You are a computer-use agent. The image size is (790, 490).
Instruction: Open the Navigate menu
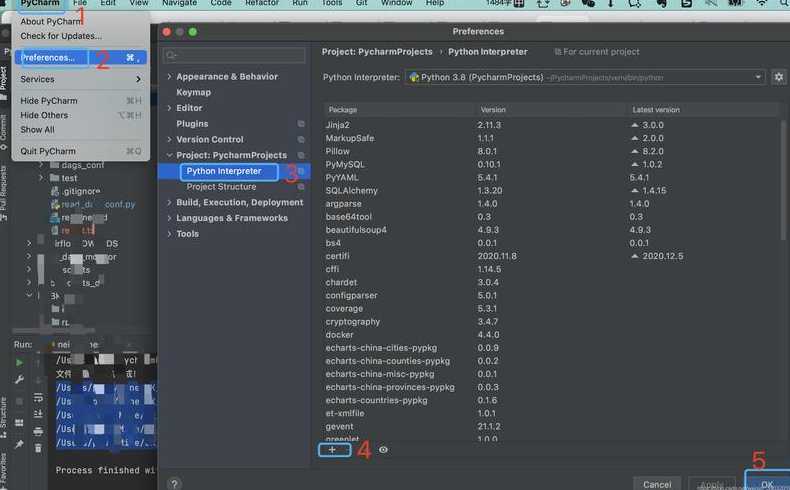(179, 3)
